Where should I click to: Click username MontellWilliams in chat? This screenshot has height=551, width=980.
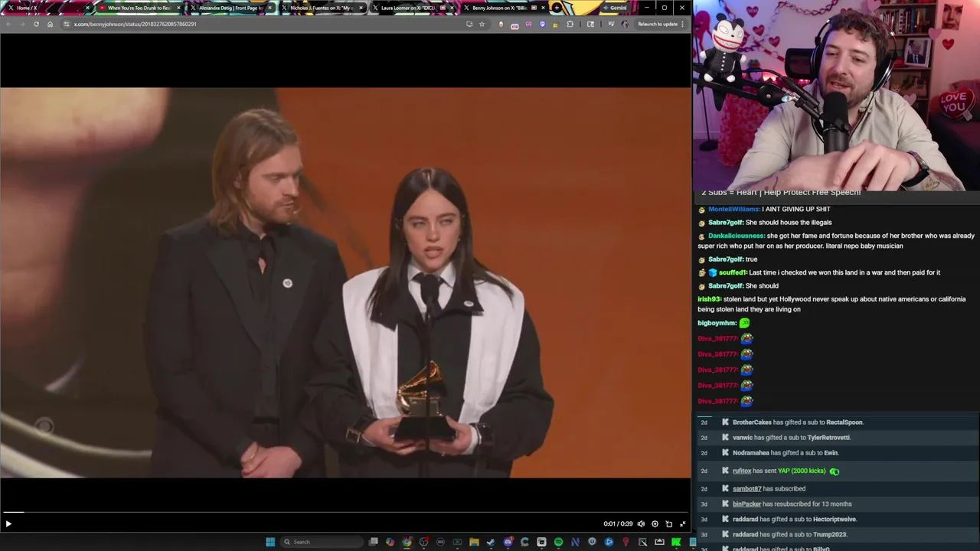(733, 209)
